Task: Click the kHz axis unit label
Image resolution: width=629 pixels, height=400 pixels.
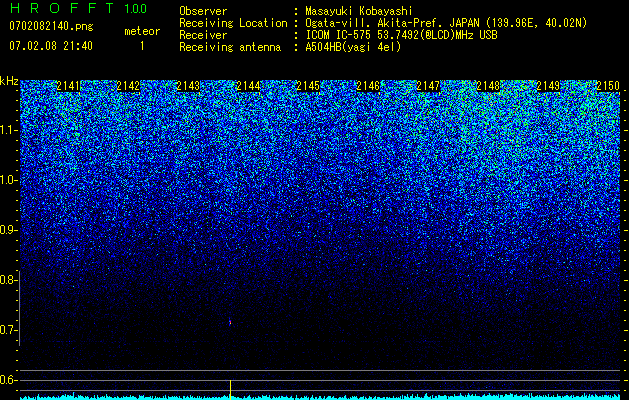Action: point(9,81)
